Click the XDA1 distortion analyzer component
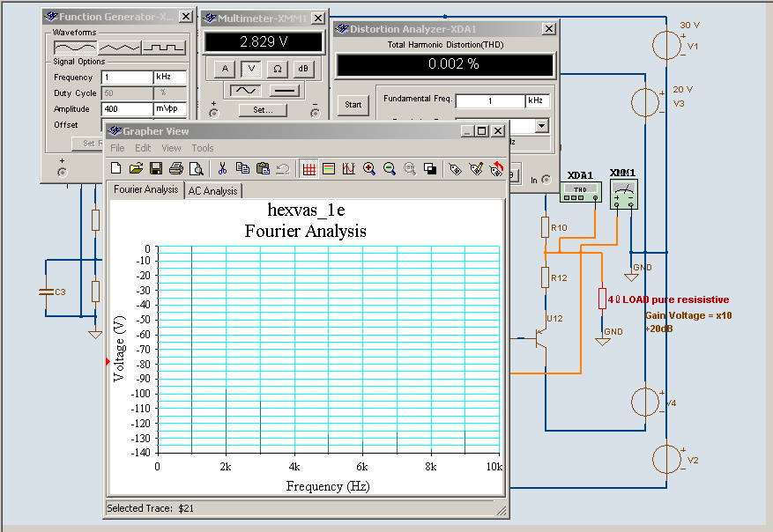This screenshot has height=532, width=773. (581, 192)
